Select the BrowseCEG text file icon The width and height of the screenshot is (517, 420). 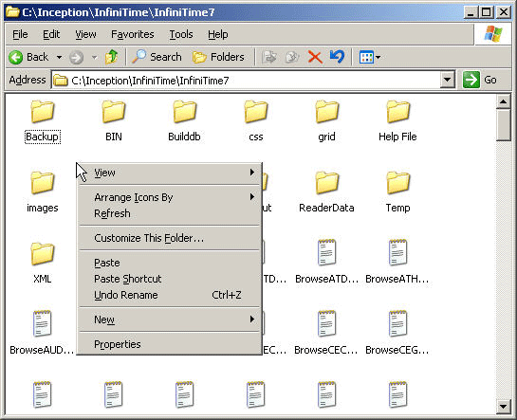(x=398, y=324)
